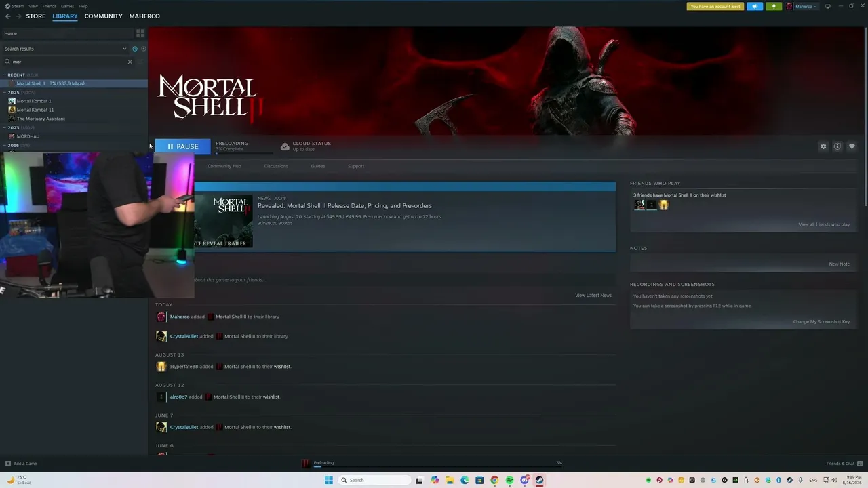Create a New Note

840,264
